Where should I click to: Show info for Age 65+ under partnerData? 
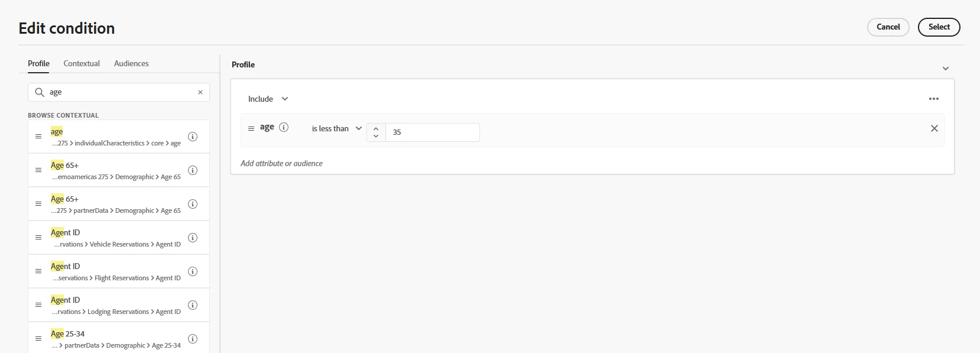(193, 204)
